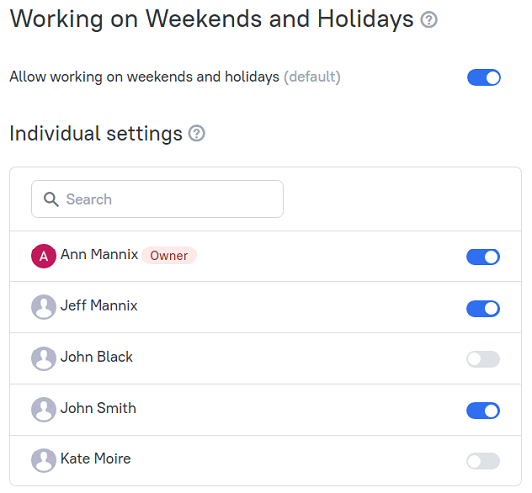Click the Kate Moire name label
Screen dimensions: 532x493
(x=95, y=459)
